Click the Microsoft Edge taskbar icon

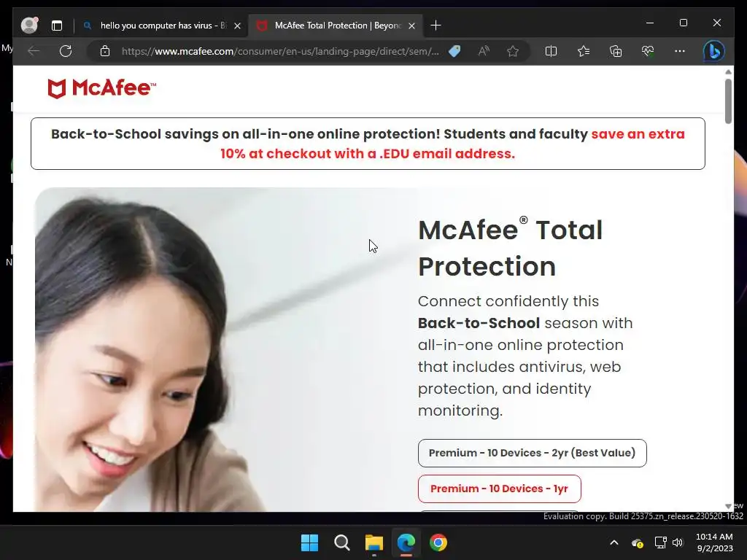[x=406, y=542]
